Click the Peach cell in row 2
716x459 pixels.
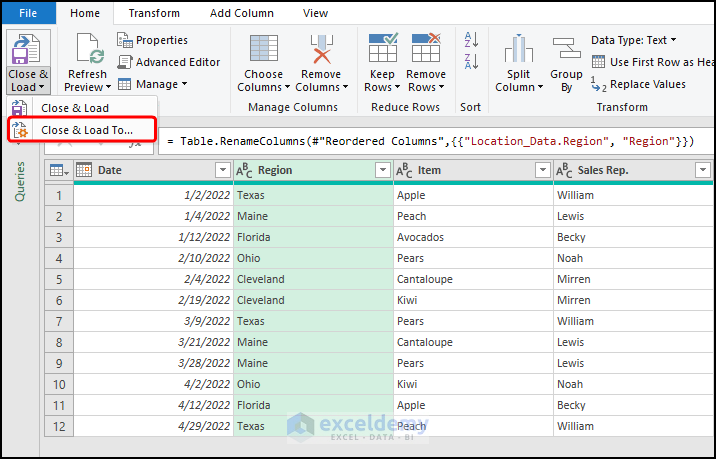[473, 216]
